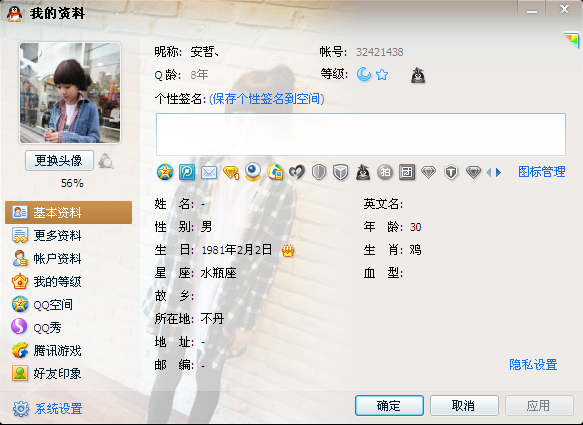Open the 我的等级 section
The height and width of the screenshot is (425, 583).
68,282
